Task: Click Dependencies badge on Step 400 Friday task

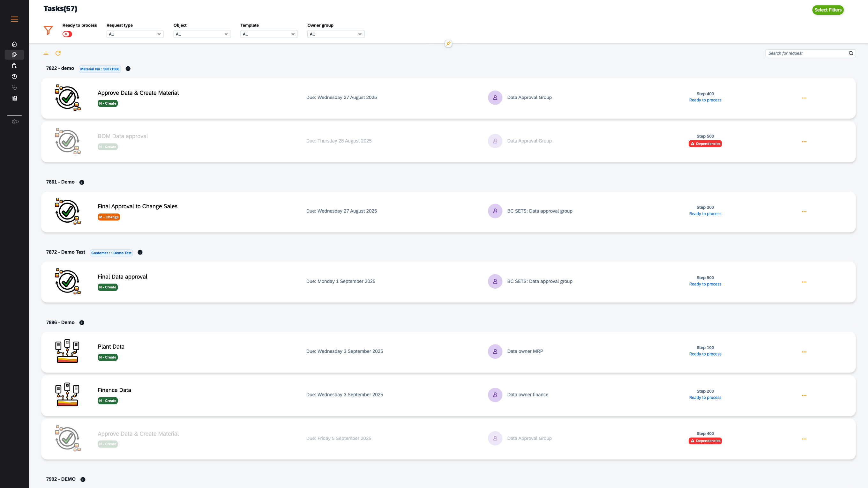Action: (705, 441)
